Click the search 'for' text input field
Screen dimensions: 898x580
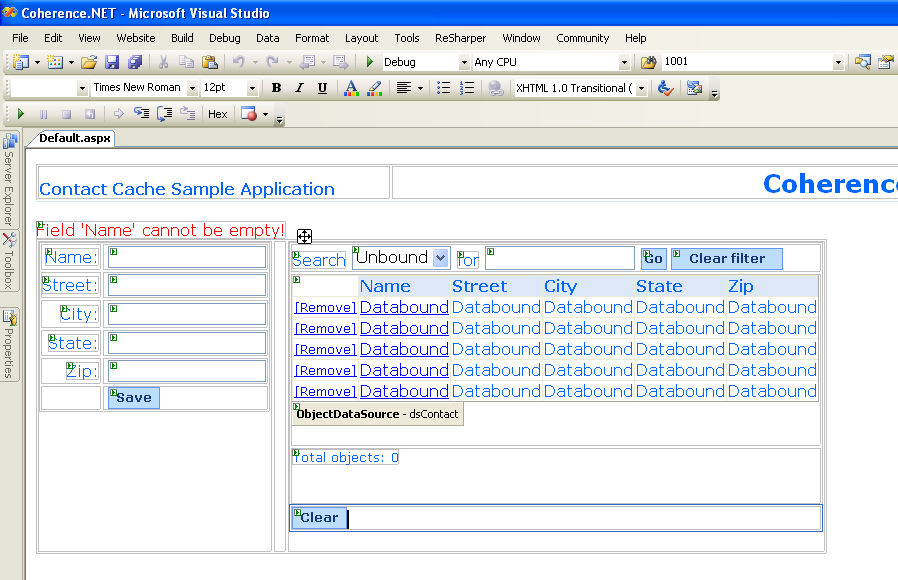pos(560,258)
